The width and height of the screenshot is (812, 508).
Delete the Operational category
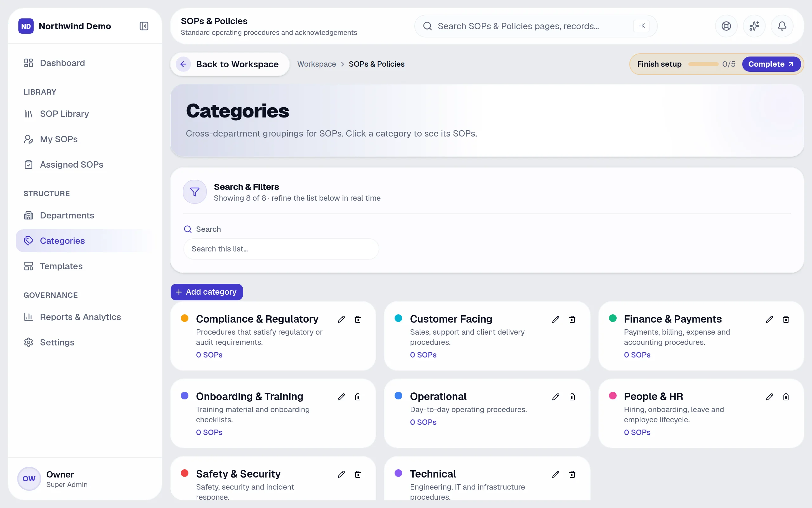[572, 397]
